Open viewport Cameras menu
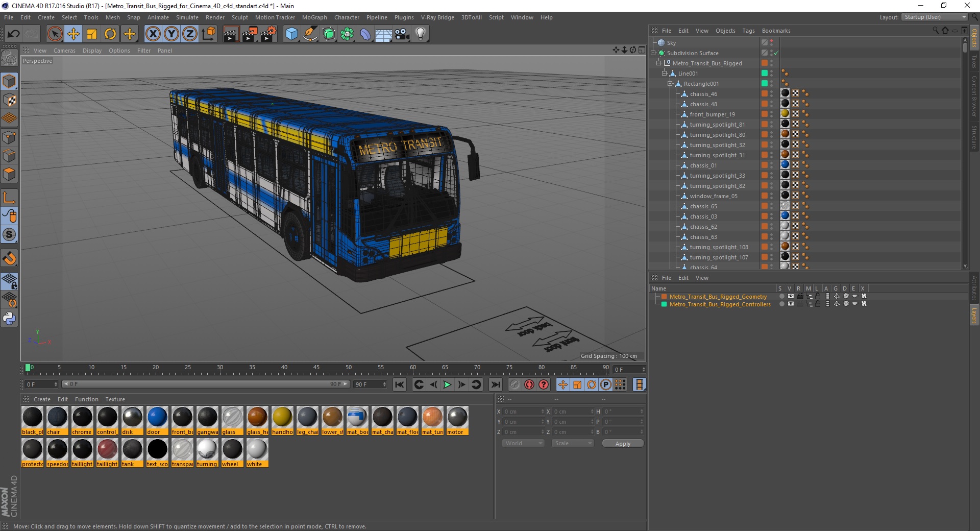The width and height of the screenshot is (980, 531). 64,51
